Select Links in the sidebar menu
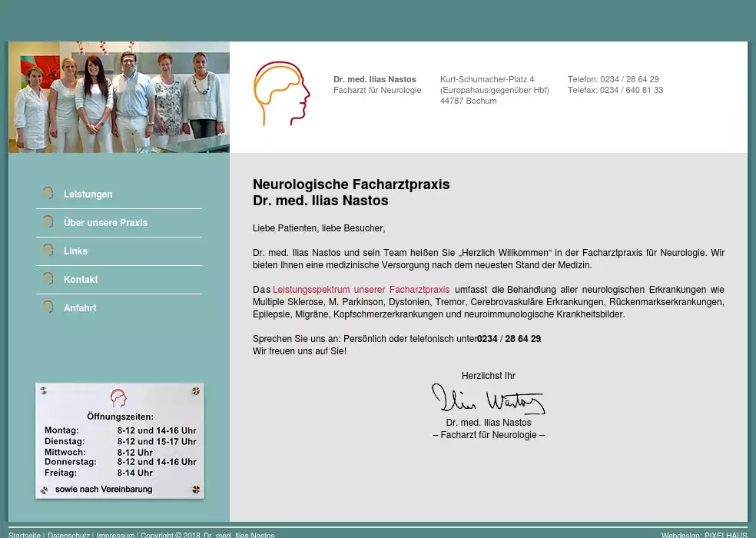This screenshot has height=538, width=756. pos(75,251)
